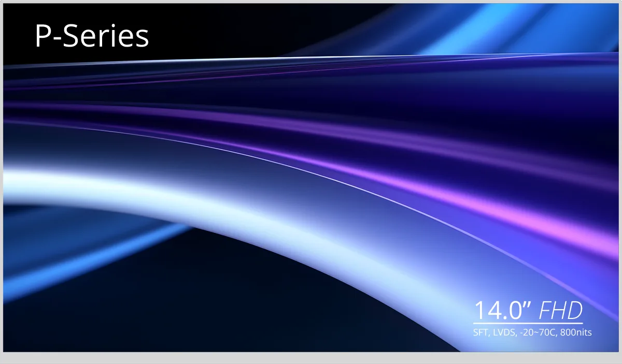
Task: Click the gray bottom bezel of the display
Action: click(311, 358)
